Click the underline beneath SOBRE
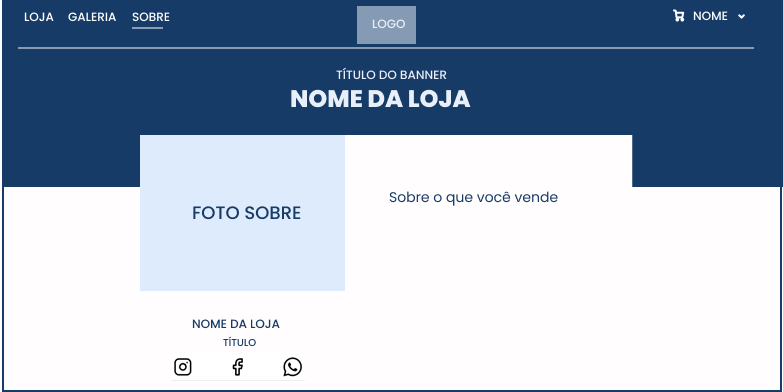 (147, 28)
